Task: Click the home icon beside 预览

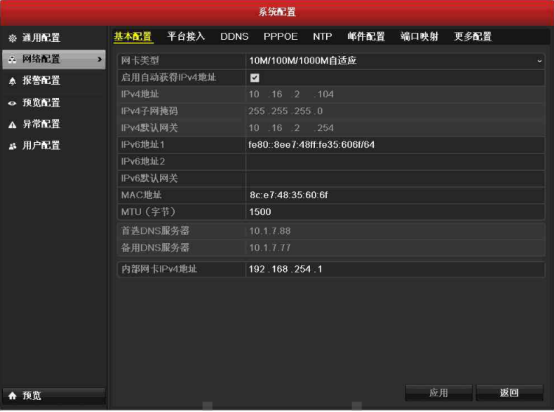Action: click(x=12, y=395)
